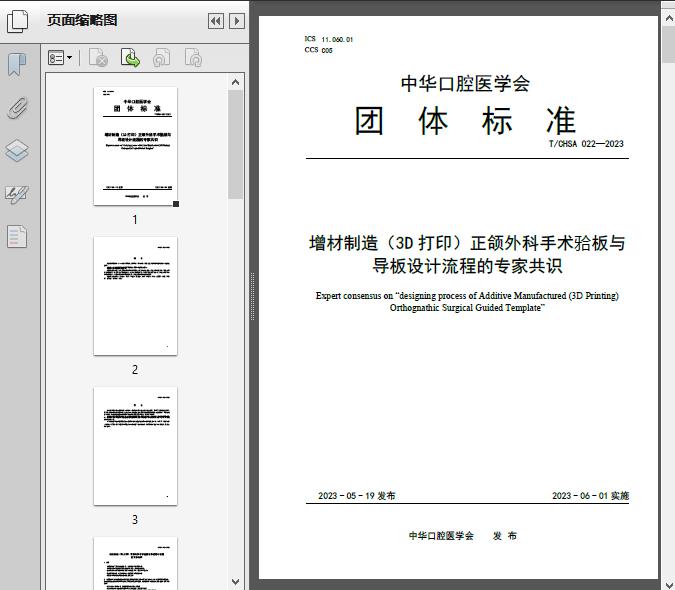Click the CCS C05 code text
This screenshot has width=675, height=590.
(319, 50)
